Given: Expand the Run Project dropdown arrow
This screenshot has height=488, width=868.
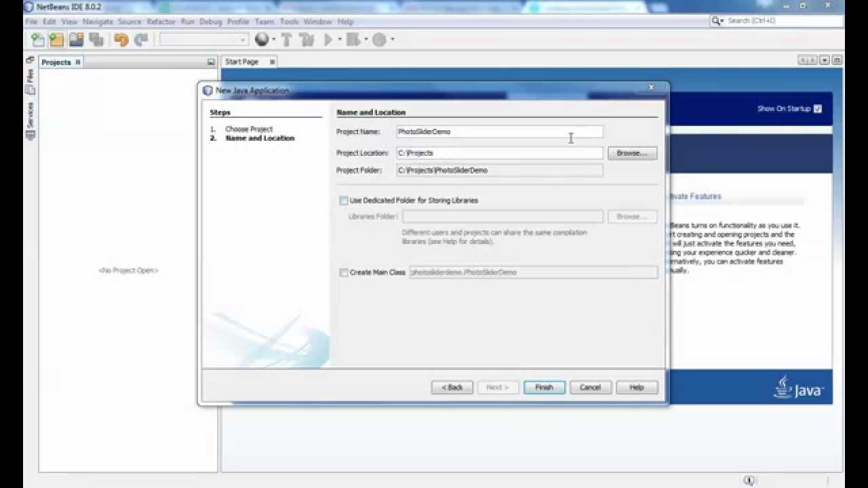Looking at the screenshot, I should 339,40.
